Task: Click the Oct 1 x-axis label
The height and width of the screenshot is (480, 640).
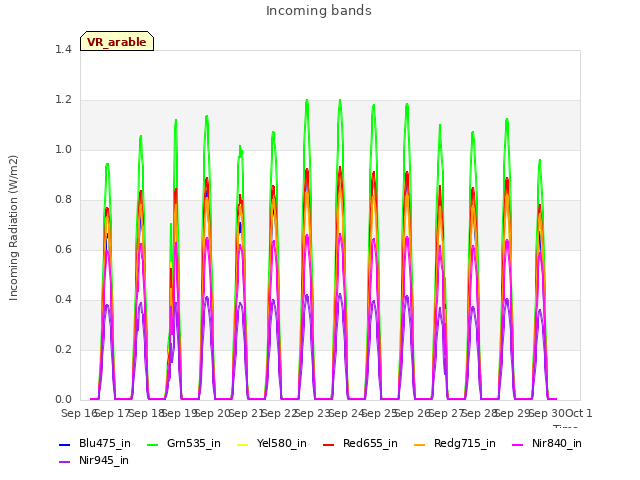Action: point(579,413)
